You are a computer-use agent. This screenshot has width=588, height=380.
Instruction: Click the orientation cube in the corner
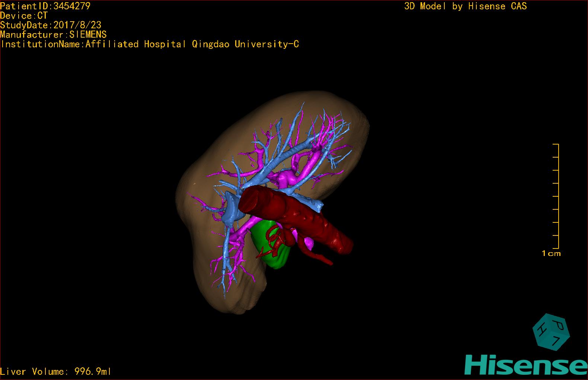pyautogui.click(x=551, y=332)
